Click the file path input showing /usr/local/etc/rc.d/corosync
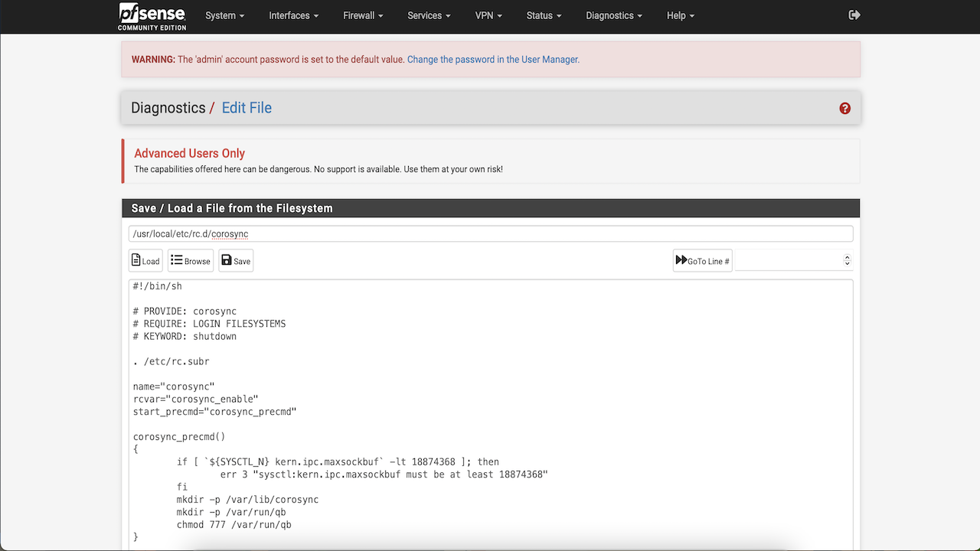The width and height of the screenshot is (980, 551). click(x=490, y=233)
